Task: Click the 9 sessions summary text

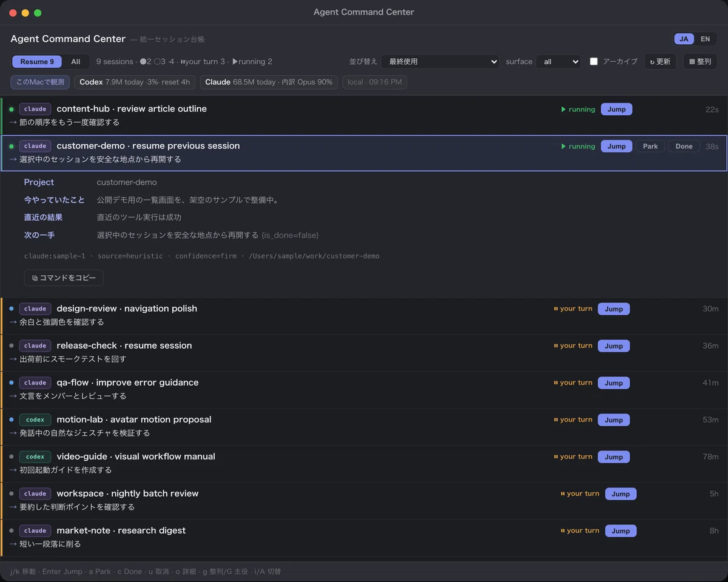Action: tap(115, 62)
